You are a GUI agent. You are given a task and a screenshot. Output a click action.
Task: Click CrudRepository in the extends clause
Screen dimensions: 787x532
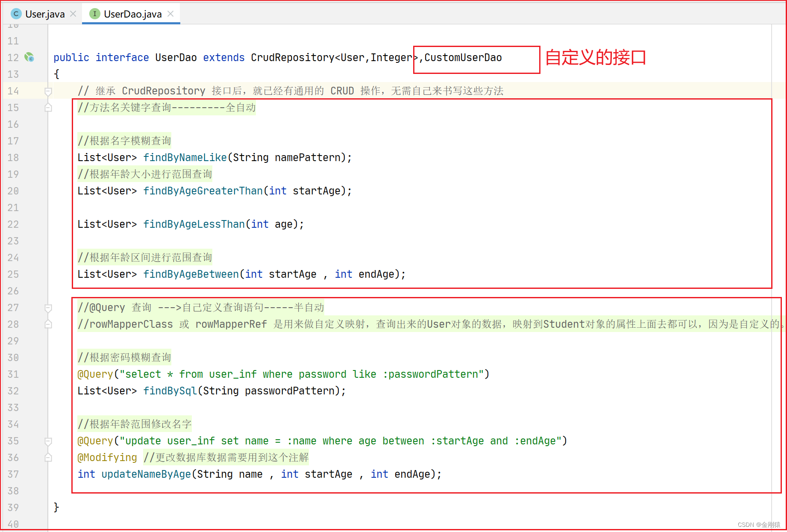tap(293, 58)
